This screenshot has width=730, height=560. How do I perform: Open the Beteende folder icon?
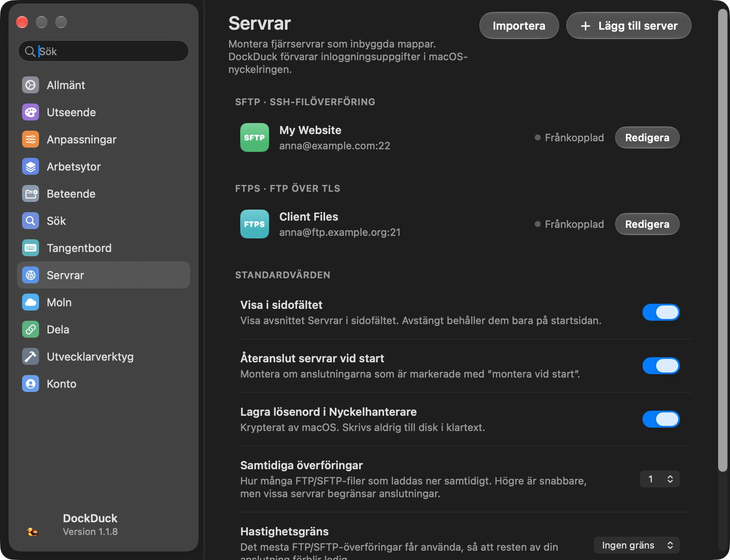click(31, 194)
